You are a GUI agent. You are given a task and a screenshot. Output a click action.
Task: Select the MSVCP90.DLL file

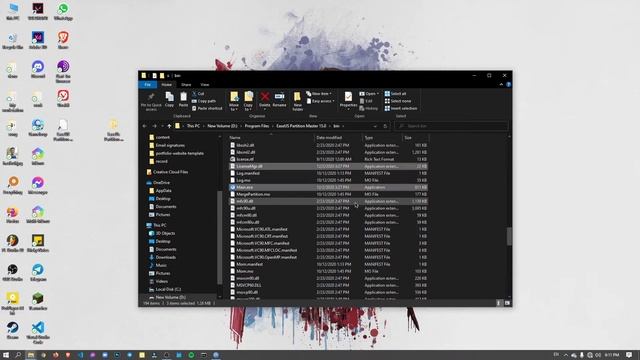point(328,285)
